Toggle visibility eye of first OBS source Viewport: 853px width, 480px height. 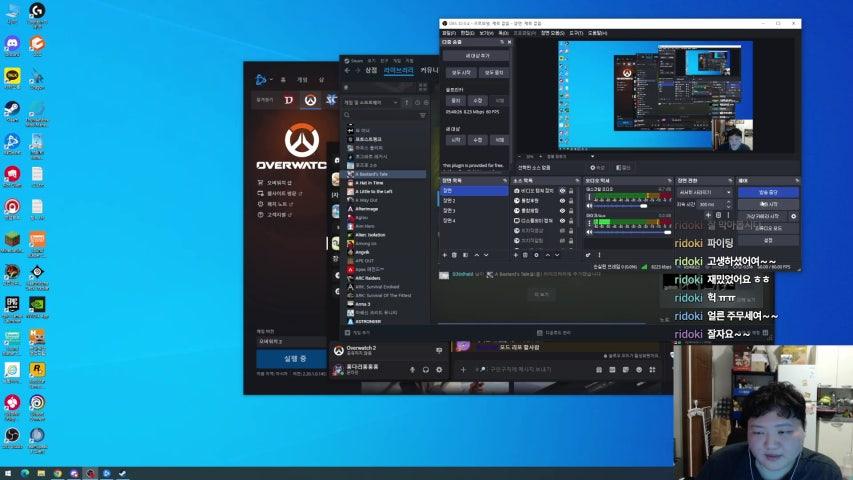click(x=562, y=190)
